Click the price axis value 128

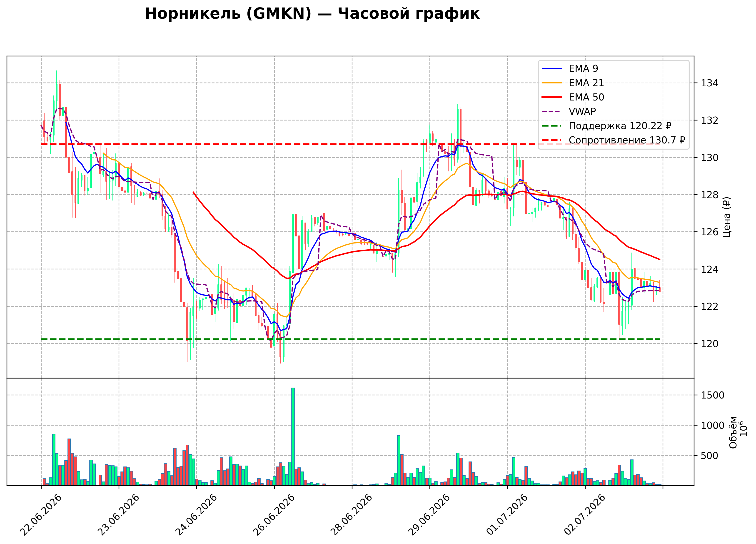point(709,195)
